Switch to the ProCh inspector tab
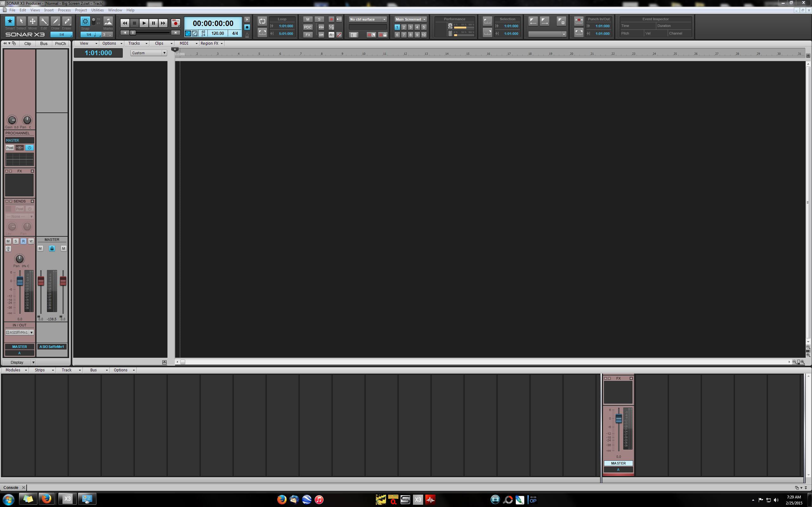This screenshot has width=812, height=507. 60,44
